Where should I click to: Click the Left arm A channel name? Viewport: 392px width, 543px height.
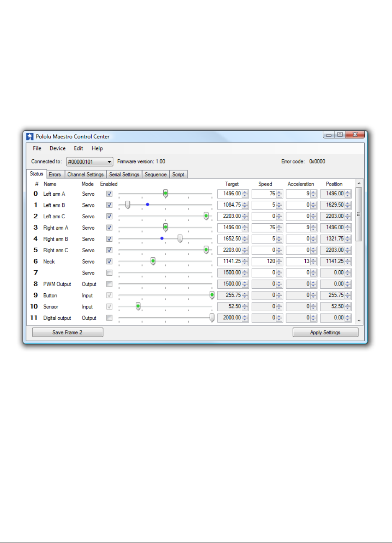[x=54, y=194]
